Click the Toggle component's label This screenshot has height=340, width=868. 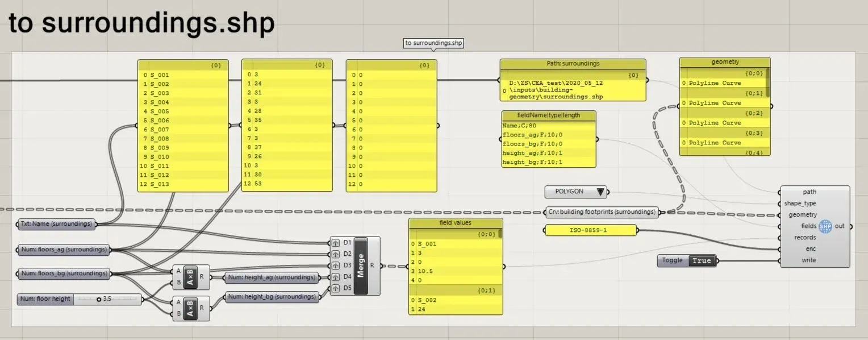pos(673,260)
